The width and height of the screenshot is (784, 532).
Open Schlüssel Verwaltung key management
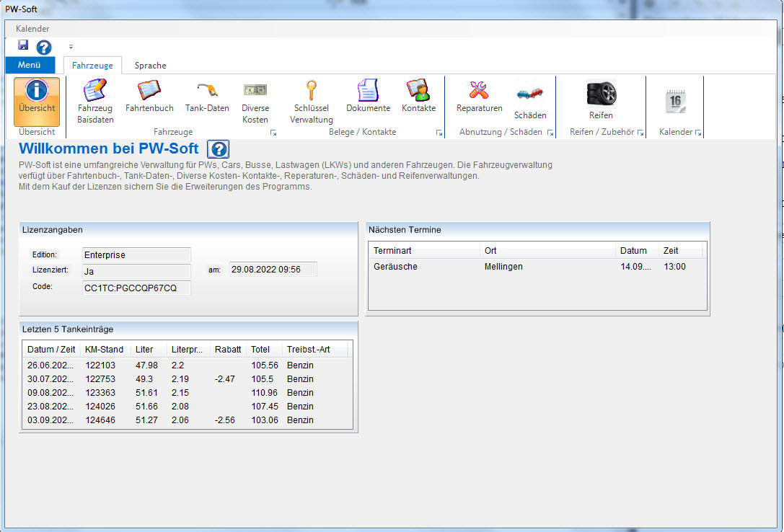point(312,101)
